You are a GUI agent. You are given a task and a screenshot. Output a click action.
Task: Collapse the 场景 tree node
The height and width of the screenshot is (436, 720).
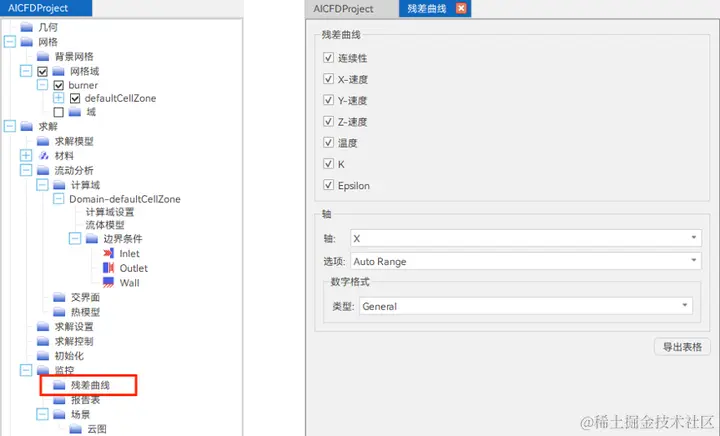(42, 414)
